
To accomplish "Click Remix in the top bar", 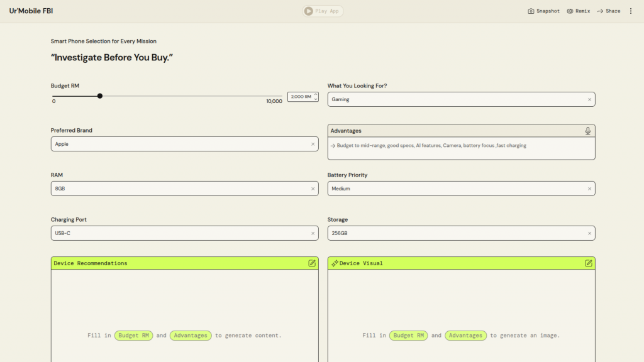I will (x=578, y=11).
